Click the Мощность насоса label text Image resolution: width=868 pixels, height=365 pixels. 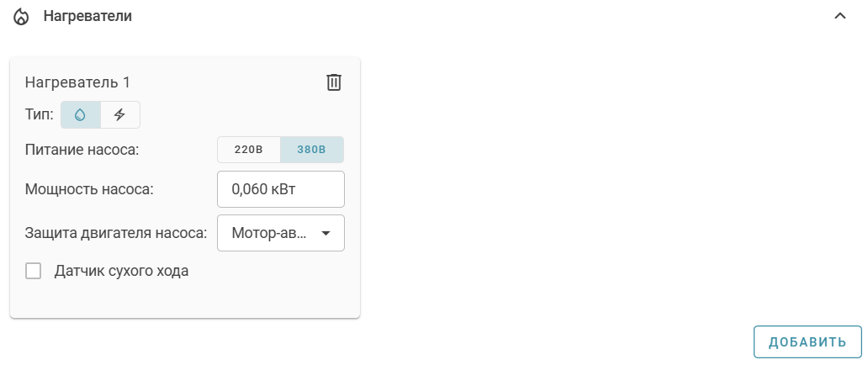pyautogui.click(x=89, y=189)
